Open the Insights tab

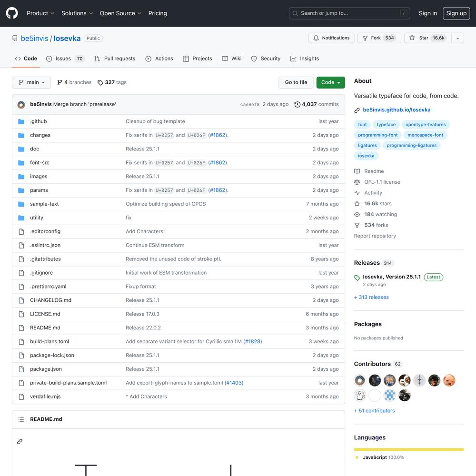coord(305,59)
